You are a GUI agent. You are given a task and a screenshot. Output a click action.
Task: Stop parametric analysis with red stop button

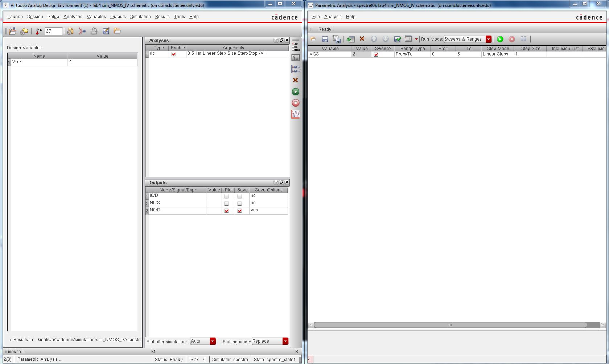tap(512, 39)
